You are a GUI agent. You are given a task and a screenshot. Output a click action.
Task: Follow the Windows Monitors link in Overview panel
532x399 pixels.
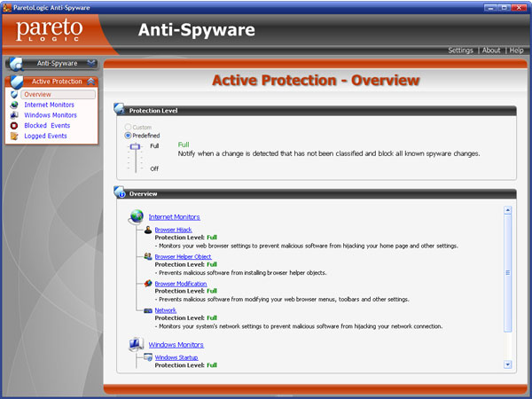[x=176, y=345]
